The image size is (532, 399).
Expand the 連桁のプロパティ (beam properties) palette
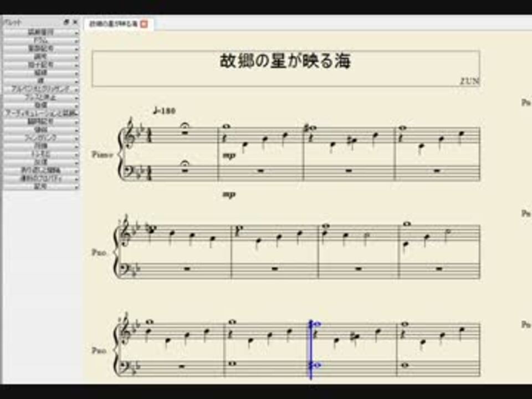click(x=41, y=178)
